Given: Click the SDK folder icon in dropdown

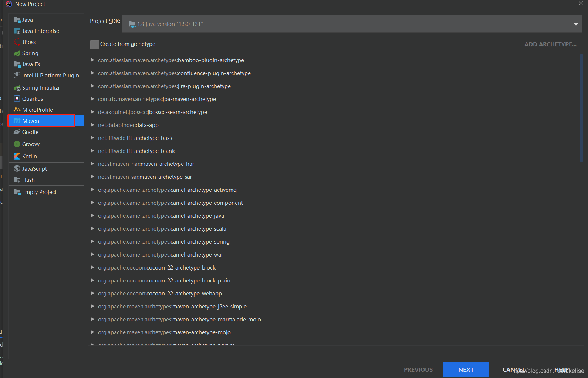Looking at the screenshot, I should pos(132,24).
